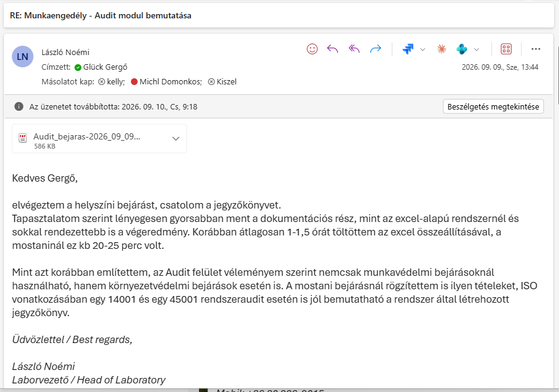Image resolution: width=559 pixels, height=392 pixels.
Task: Open sender name László Noémi
Action: coord(66,53)
